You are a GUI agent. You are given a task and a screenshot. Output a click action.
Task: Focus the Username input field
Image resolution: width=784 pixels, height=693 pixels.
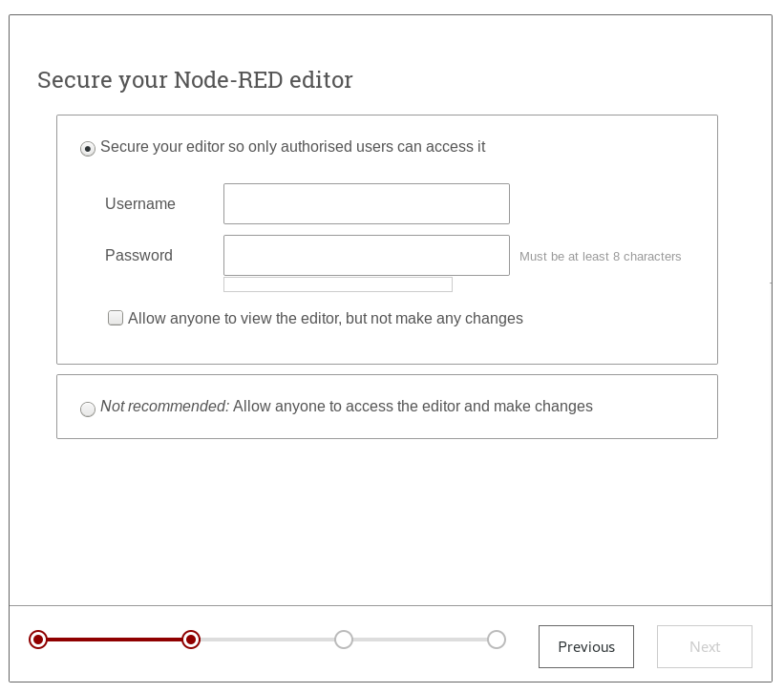(367, 204)
